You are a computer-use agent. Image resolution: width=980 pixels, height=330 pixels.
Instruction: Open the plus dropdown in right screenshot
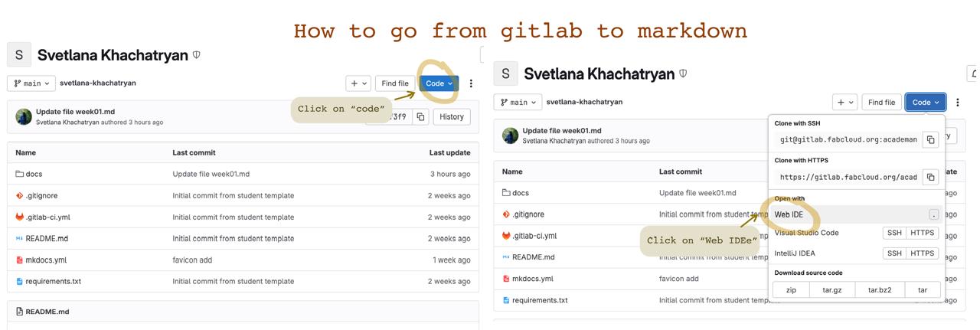[x=844, y=103]
